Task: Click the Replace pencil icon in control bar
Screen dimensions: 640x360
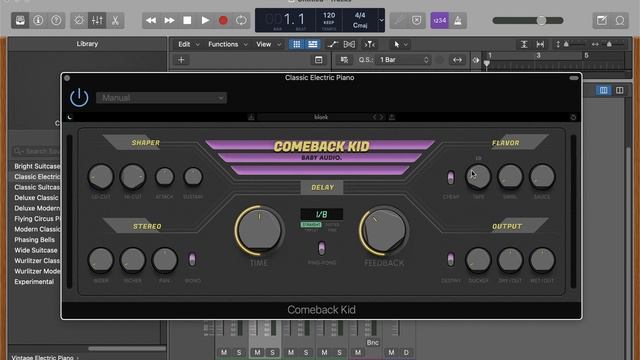Action: coord(398,20)
